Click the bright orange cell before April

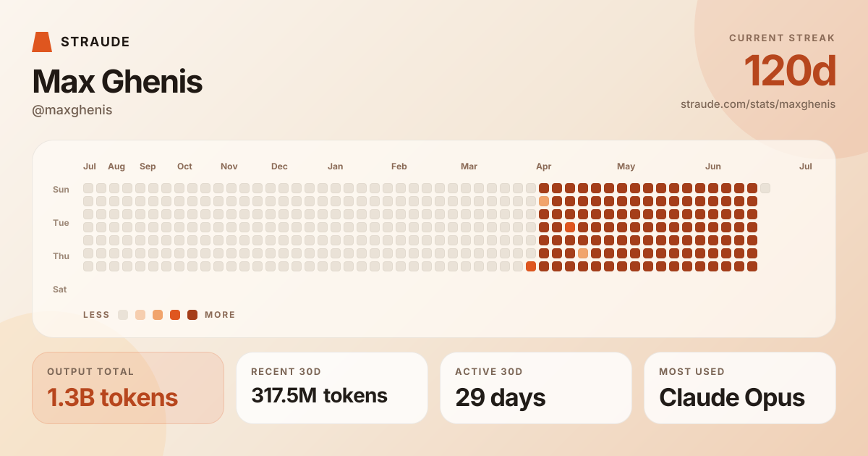(x=531, y=266)
